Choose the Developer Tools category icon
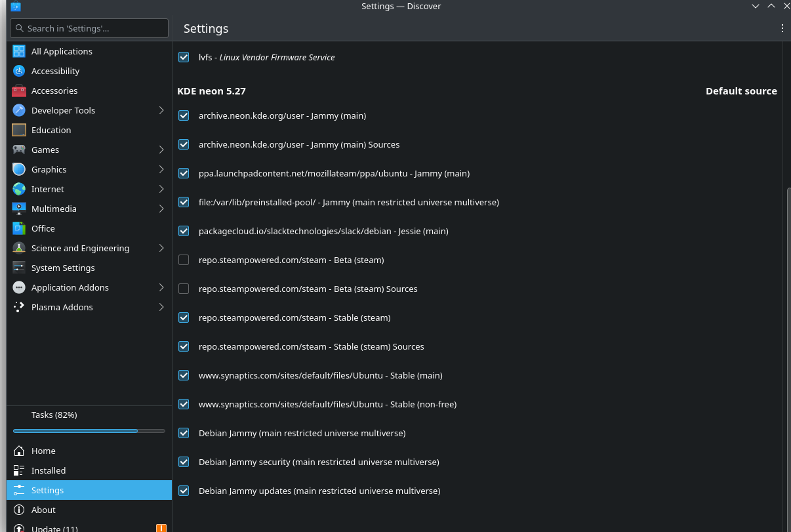The image size is (791, 532). [x=19, y=110]
